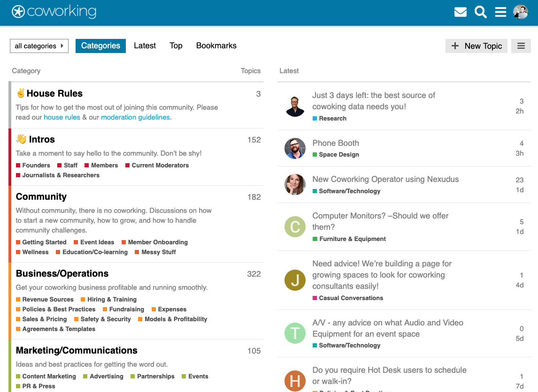Open the Founders subcategory

click(x=33, y=165)
